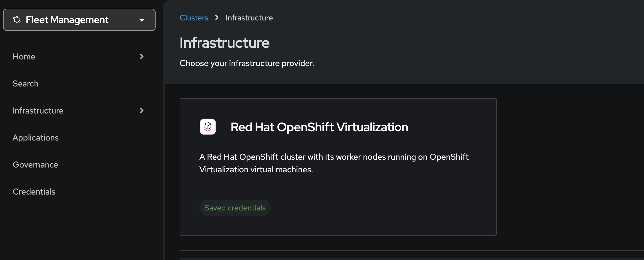The height and width of the screenshot is (260, 644).
Task: Click the breadcrumb separator arrow icon
Action: (217, 18)
